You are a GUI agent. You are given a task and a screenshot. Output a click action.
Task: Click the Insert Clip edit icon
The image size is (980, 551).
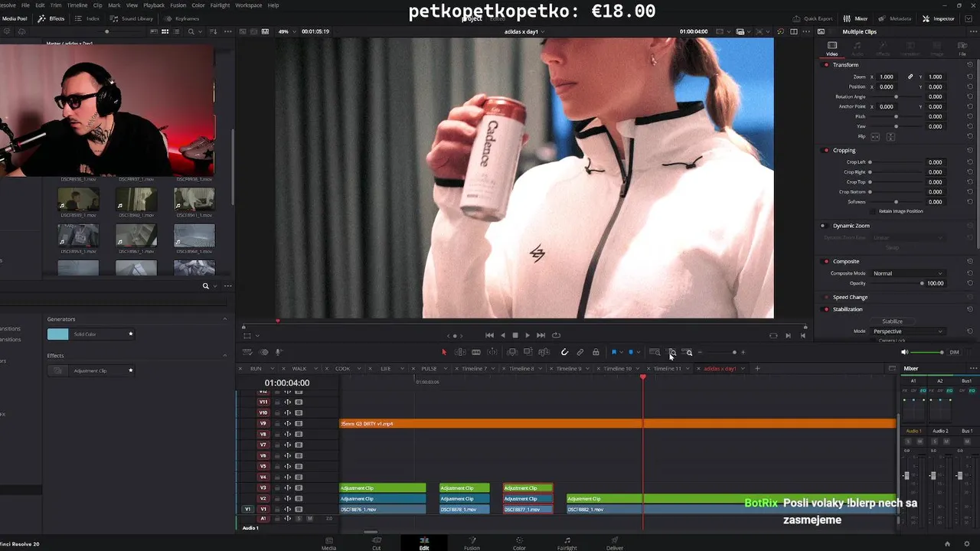[x=512, y=352]
